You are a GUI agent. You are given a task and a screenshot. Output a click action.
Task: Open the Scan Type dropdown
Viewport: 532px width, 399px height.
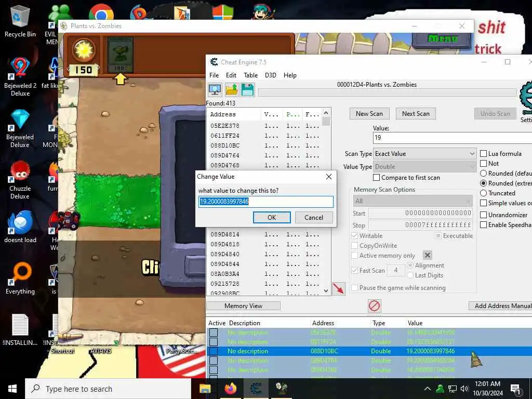(x=425, y=154)
